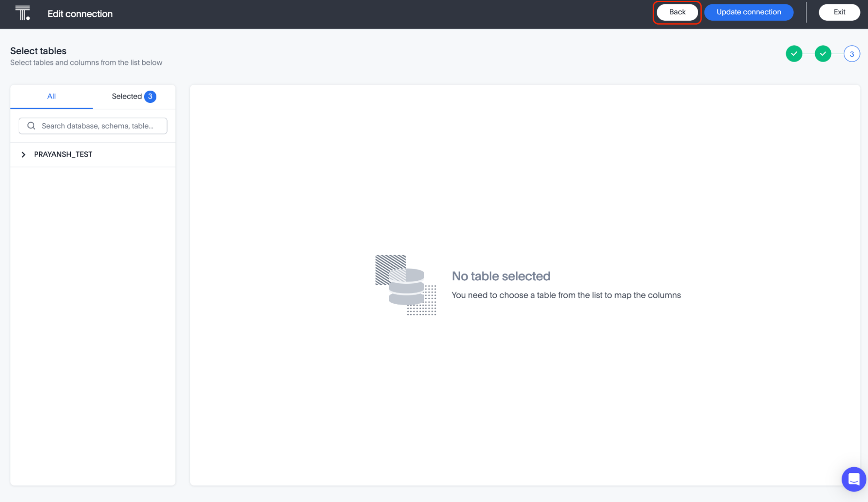Switch to the Selected tab
Image resolution: width=868 pixels, height=502 pixels.
127,96
